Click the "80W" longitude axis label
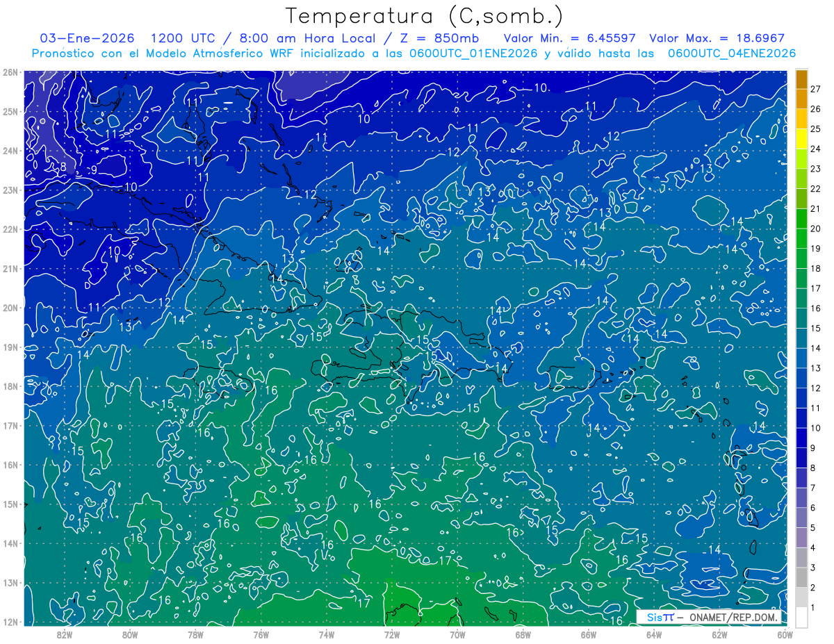The width and height of the screenshot is (834, 644). pyautogui.click(x=130, y=634)
